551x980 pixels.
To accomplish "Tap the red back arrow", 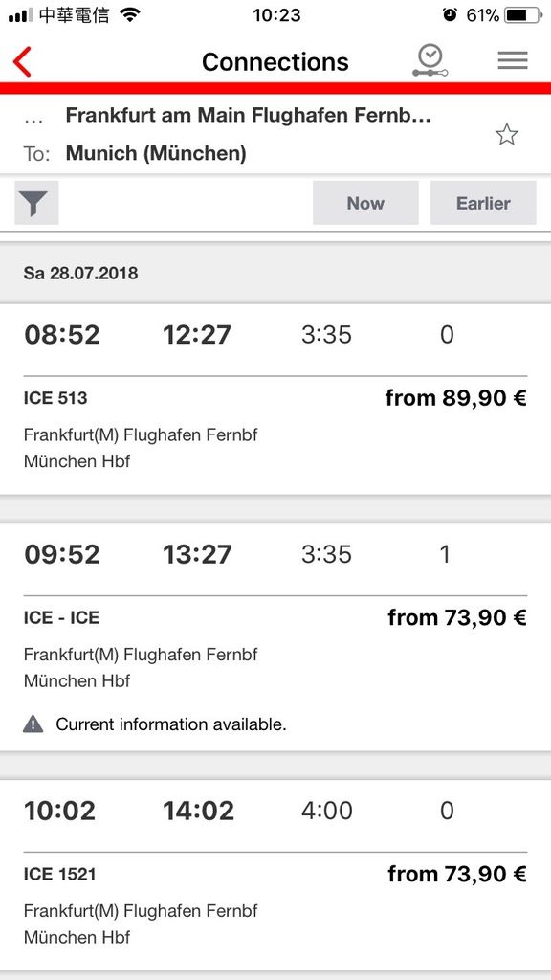I will [x=22, y=61].
